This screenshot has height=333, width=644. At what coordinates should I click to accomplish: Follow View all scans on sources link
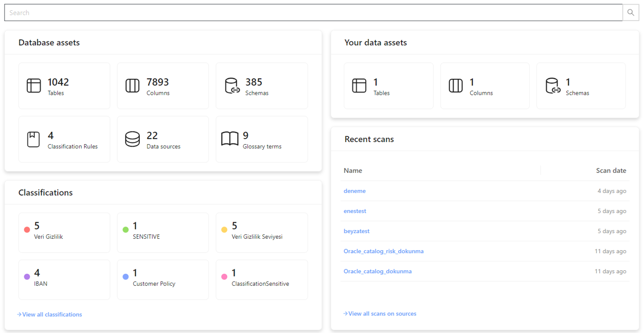(382, 313)
